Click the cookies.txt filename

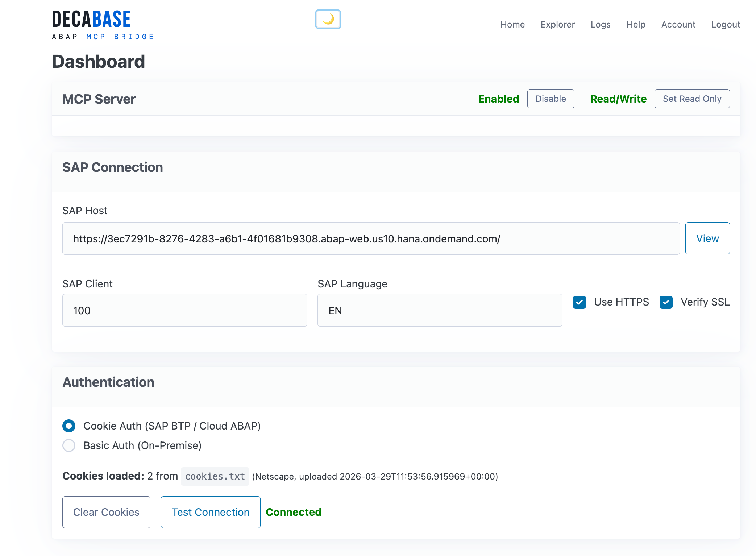coord(215,476)
